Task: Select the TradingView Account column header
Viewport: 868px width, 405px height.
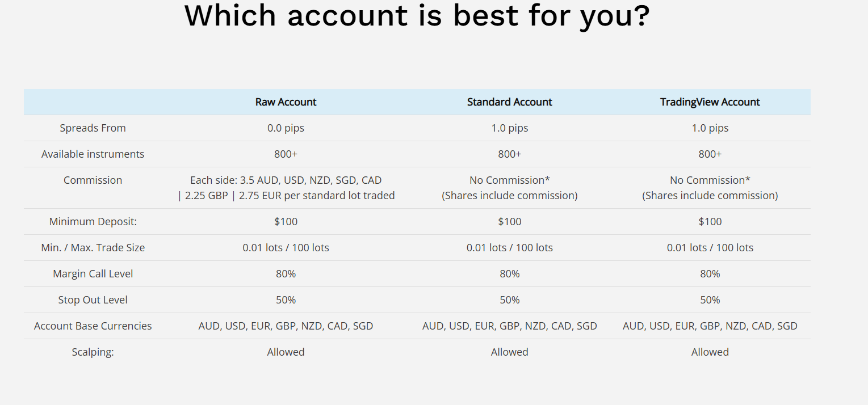Action: tap(710, 102)
